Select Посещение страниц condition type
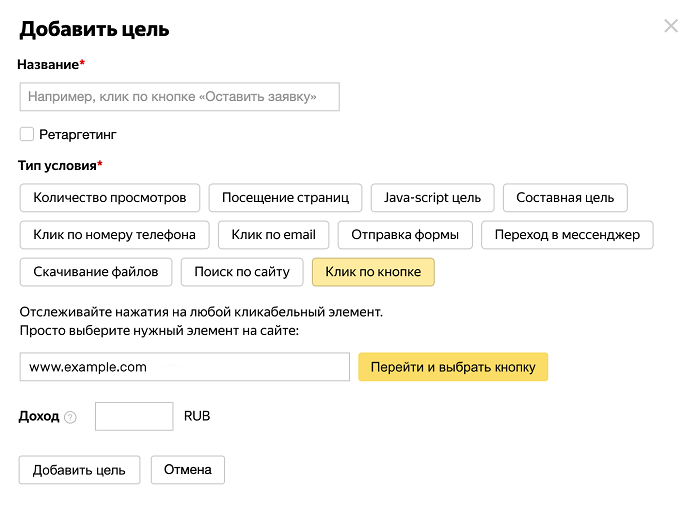 285,198
